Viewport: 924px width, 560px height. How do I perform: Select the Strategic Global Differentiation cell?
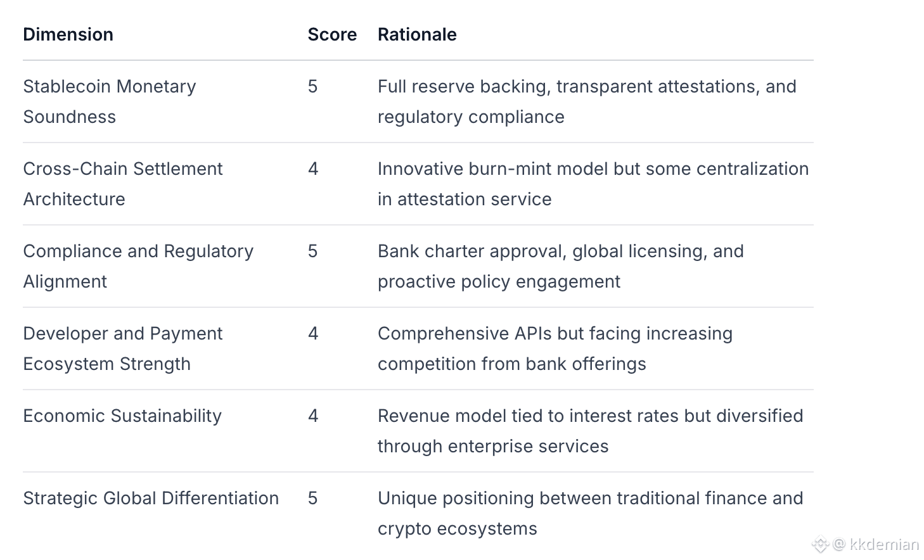[151, 498]
